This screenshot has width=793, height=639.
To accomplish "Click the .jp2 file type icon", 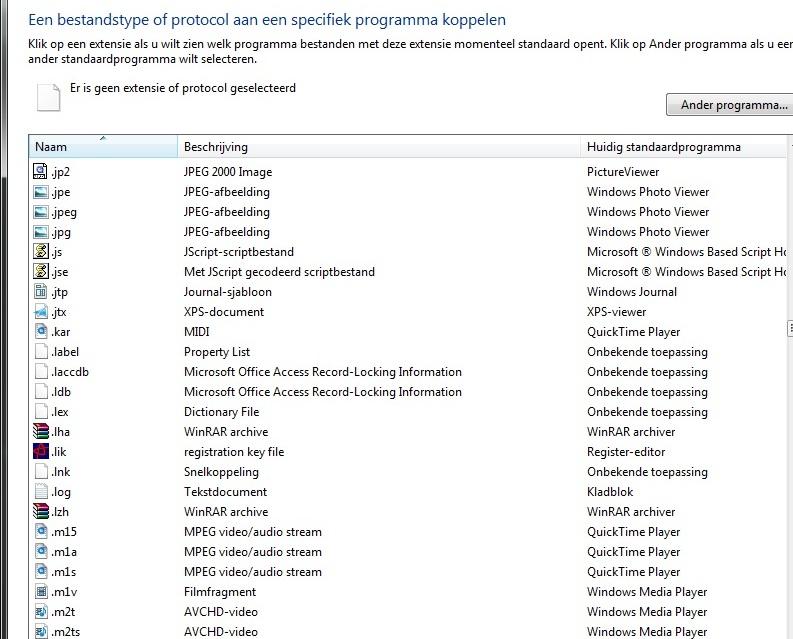I will pos(40,172).
